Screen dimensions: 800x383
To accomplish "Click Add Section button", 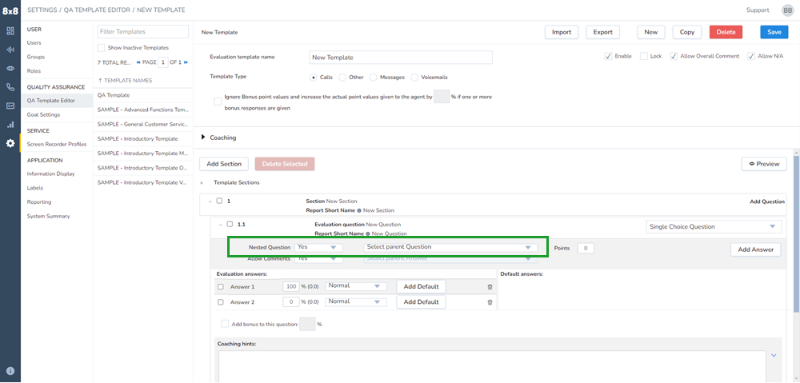I will pyautogui.click(x=223, y=164).
